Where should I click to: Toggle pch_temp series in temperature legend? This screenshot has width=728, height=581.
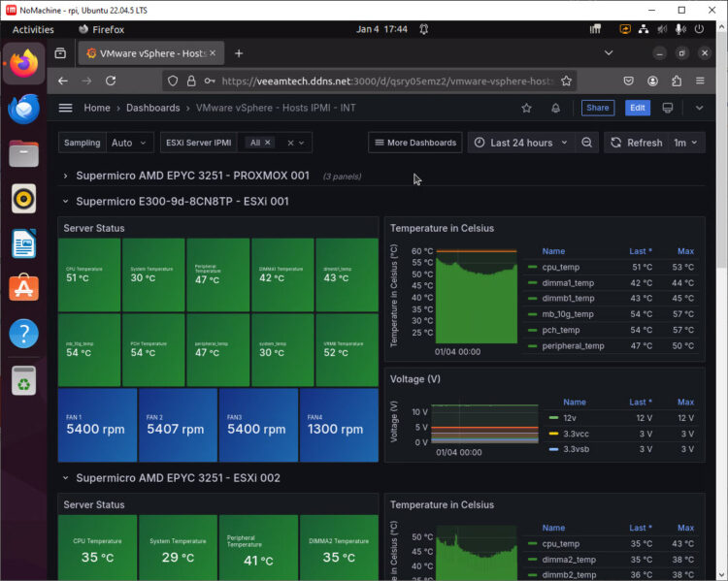click(568, 330)
